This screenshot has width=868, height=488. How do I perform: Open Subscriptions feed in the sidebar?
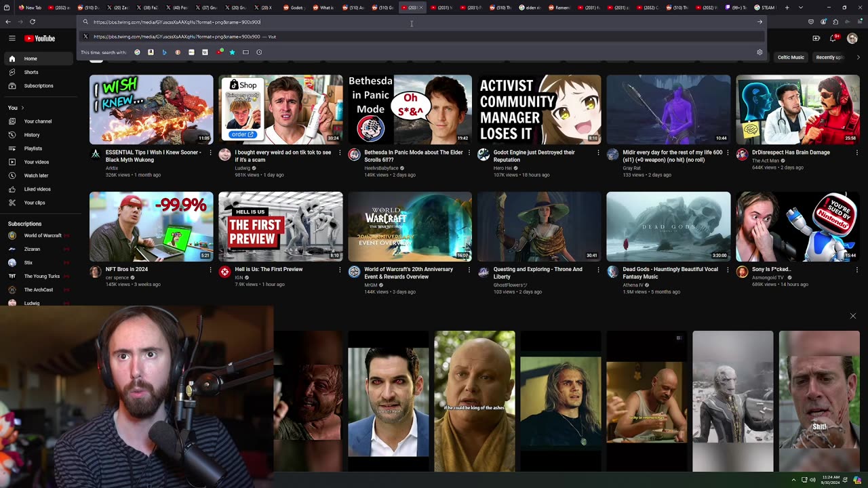[39, 85]
